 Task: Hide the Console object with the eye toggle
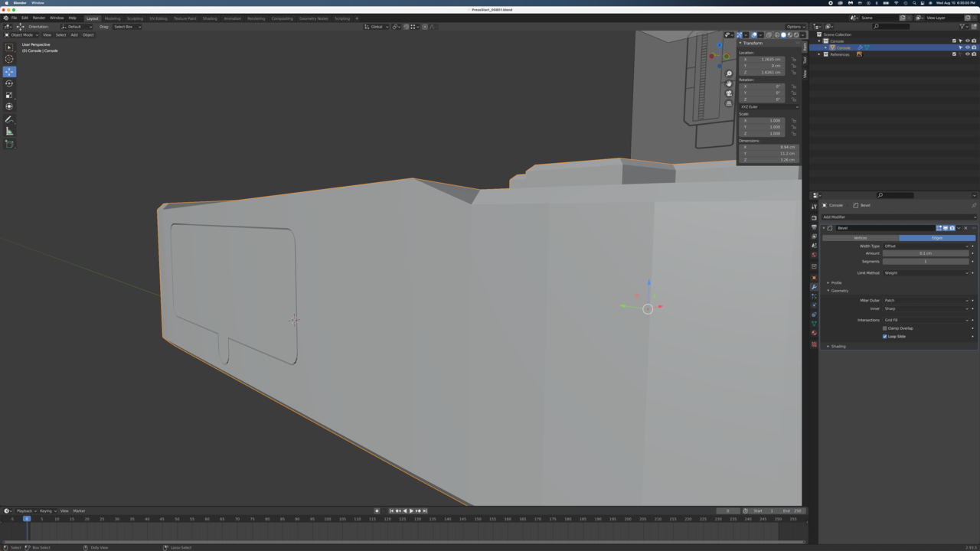pos(968,47)
